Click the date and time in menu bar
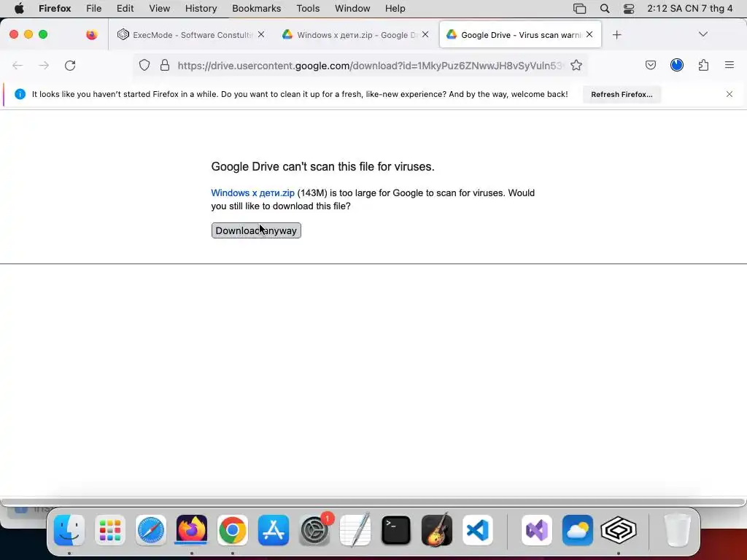This screenshot has width=747, height=560. pos(690,9)
